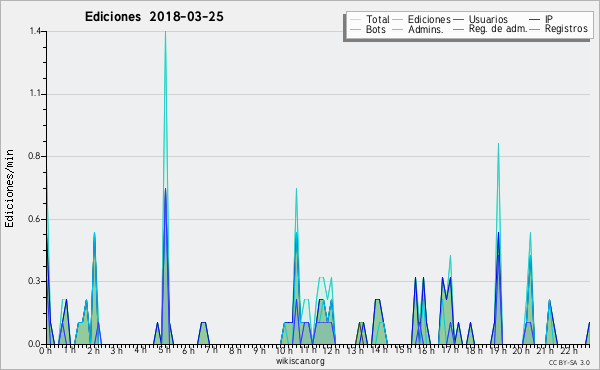Click the "19 h" x-axis label
The image size is (600, 370).
point(498,350)
